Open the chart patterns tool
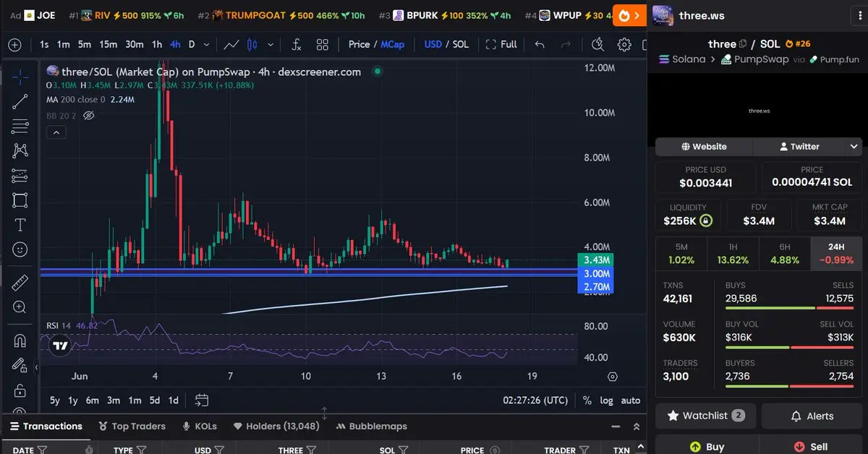The width and height of the screenshot is (868, 454). coord(20,150)
